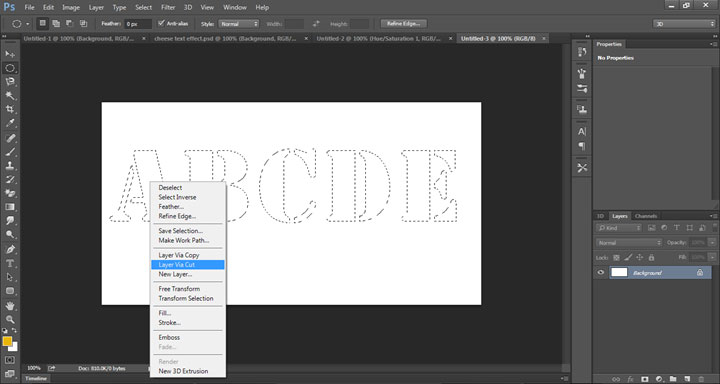Screen dimensions: 720x384
Task: Select the Crop tool
Action: point(10,109)
